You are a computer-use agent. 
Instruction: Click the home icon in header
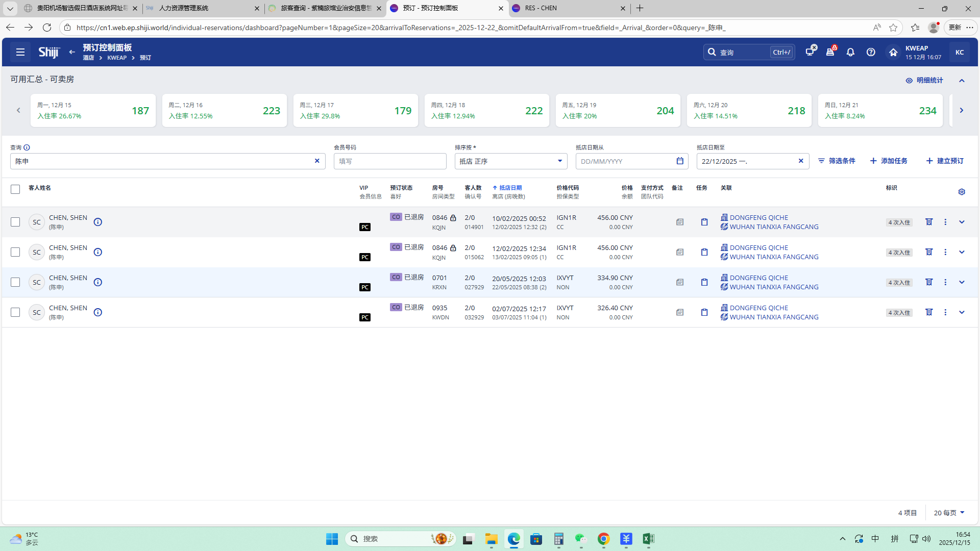click(893, 52)
